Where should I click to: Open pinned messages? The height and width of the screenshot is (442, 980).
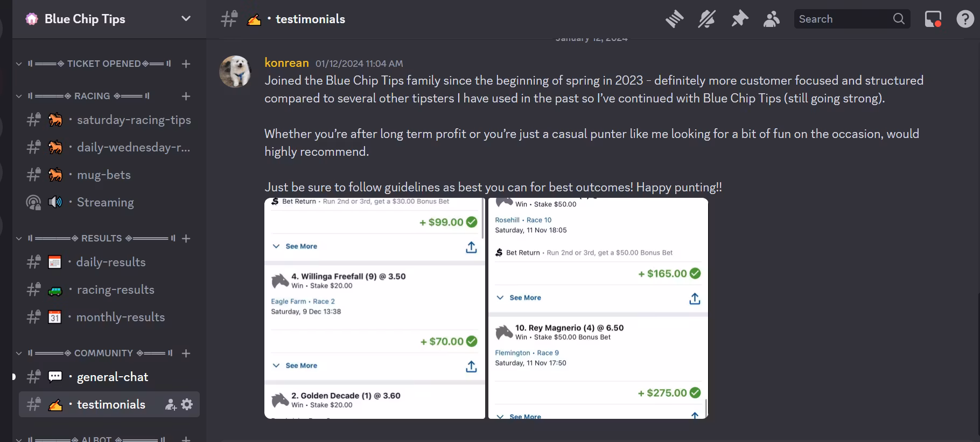coord(739,19)
